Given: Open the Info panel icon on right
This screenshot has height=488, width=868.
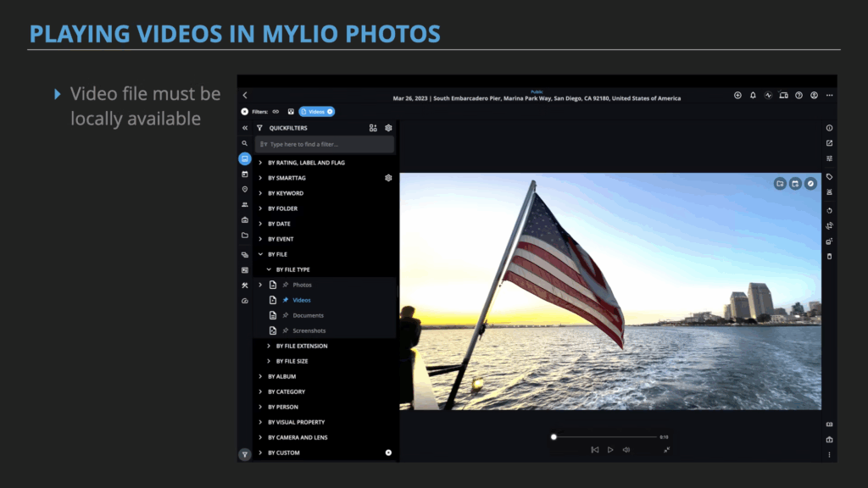Looking at the screenshot, I should 829,128.
